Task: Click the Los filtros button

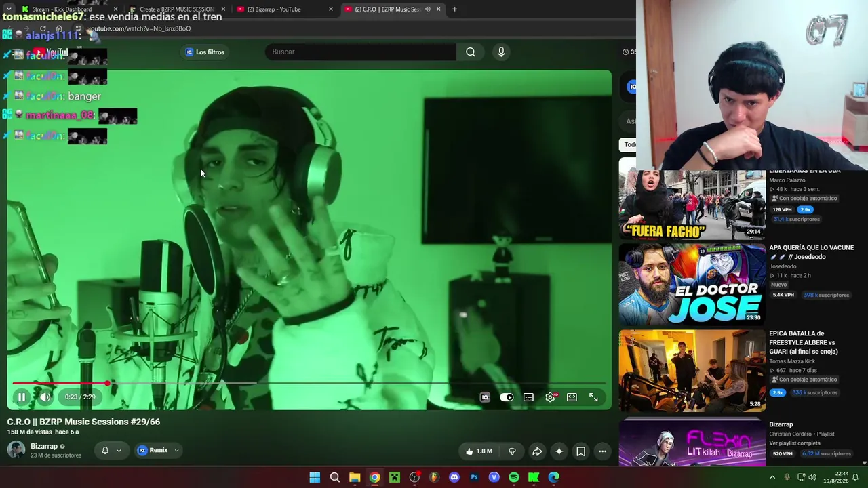Action: [205, 52]
